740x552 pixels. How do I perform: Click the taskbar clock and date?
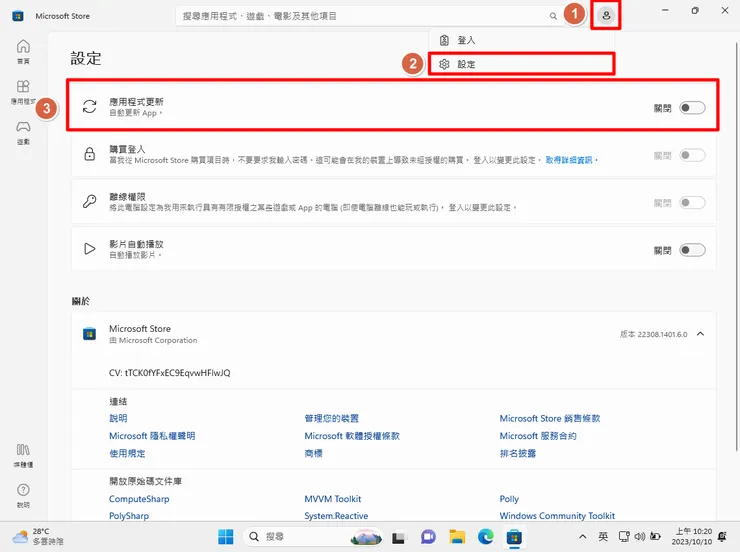coord(692,536)
